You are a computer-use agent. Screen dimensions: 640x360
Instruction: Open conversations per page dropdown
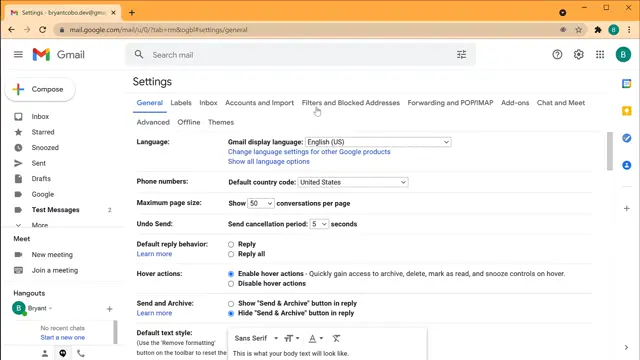pyautogui.click(x=260, y=203)
